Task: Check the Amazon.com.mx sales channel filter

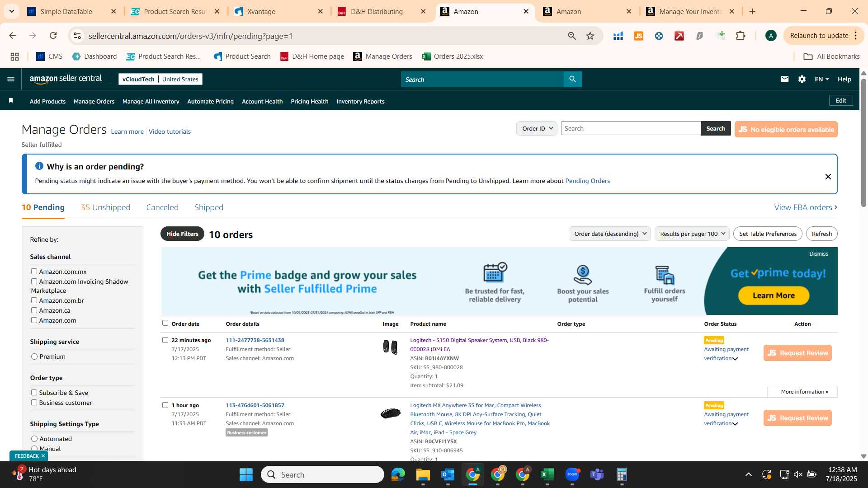Action: click(x=34, y=271)
